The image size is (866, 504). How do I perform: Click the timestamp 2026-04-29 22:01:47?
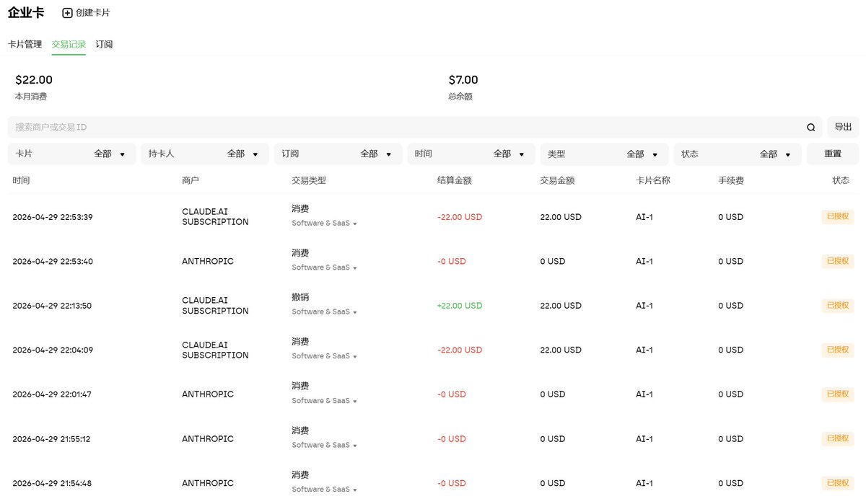[x=52, y=394]
